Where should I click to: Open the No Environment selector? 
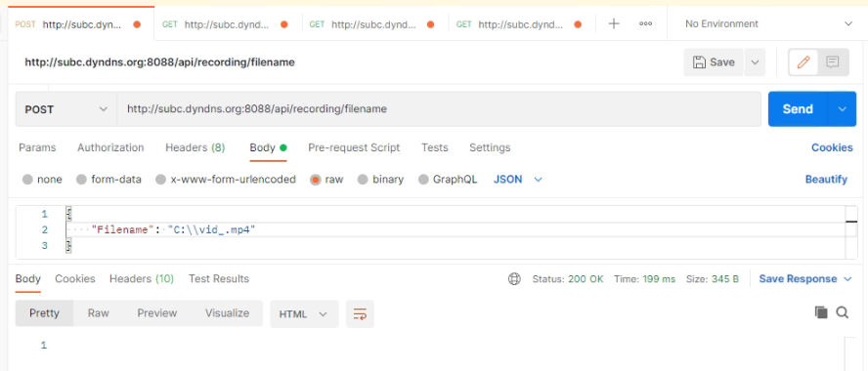(767, 23)
